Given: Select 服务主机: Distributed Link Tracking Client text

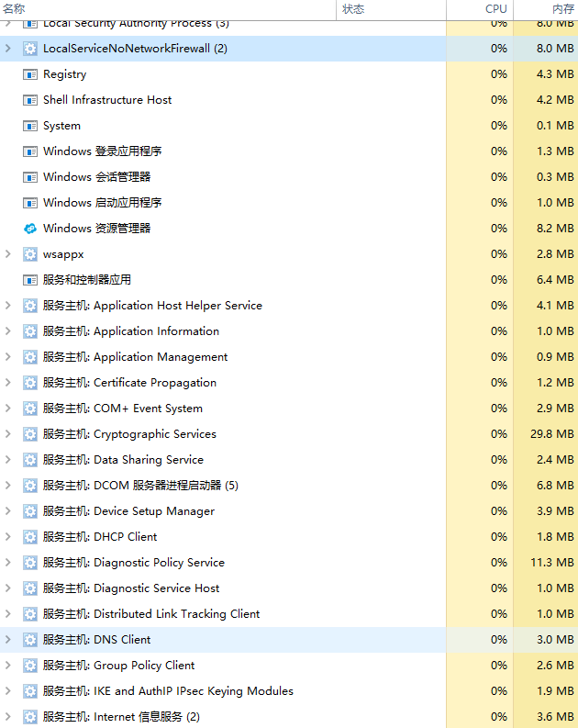Looking at the screenshot, I should pyautogui.click(x=151, y=614).
